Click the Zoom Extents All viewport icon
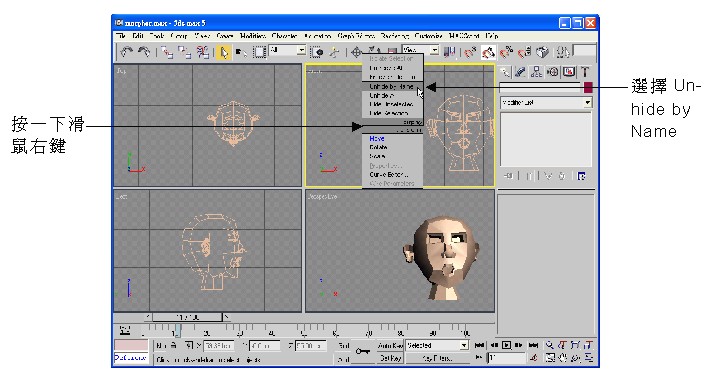This screenshot has width=719, height=385. 589,345
